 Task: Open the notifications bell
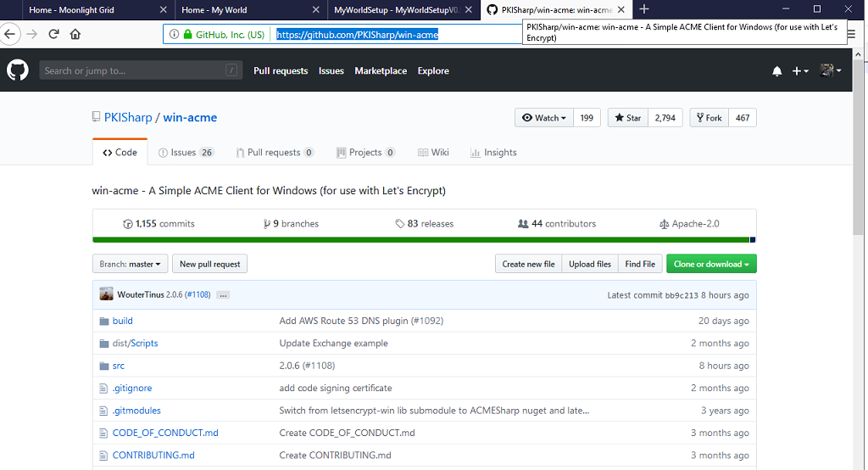(777, 71)
